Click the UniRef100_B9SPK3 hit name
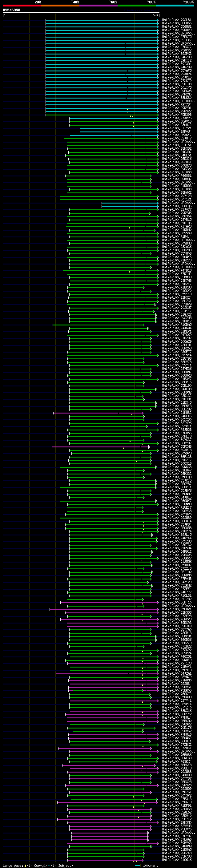Viewport: 197px width, 868px height. [x=177, y=54]
